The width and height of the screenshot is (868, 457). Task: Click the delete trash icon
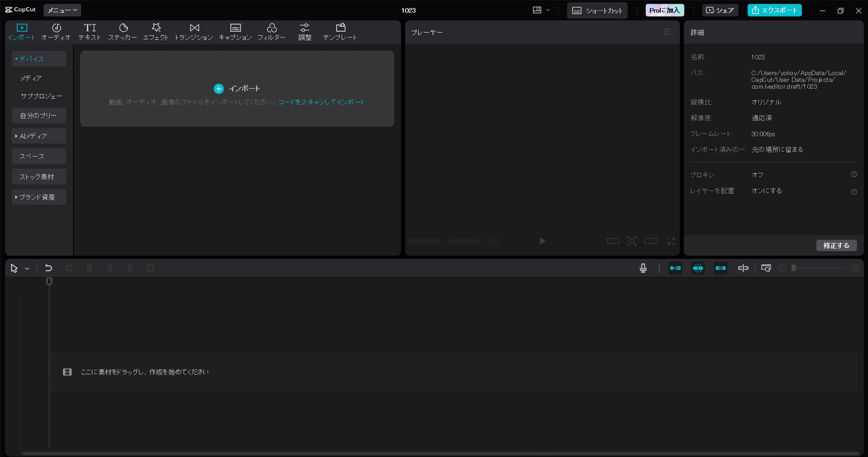click(x=151, y=268)
